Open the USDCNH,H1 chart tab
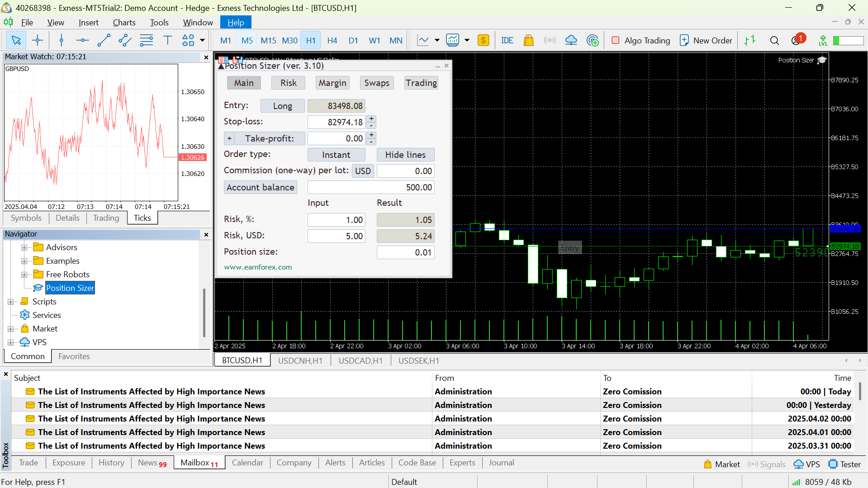This screenshot has height=488, width=868. [x=300, y=360]
